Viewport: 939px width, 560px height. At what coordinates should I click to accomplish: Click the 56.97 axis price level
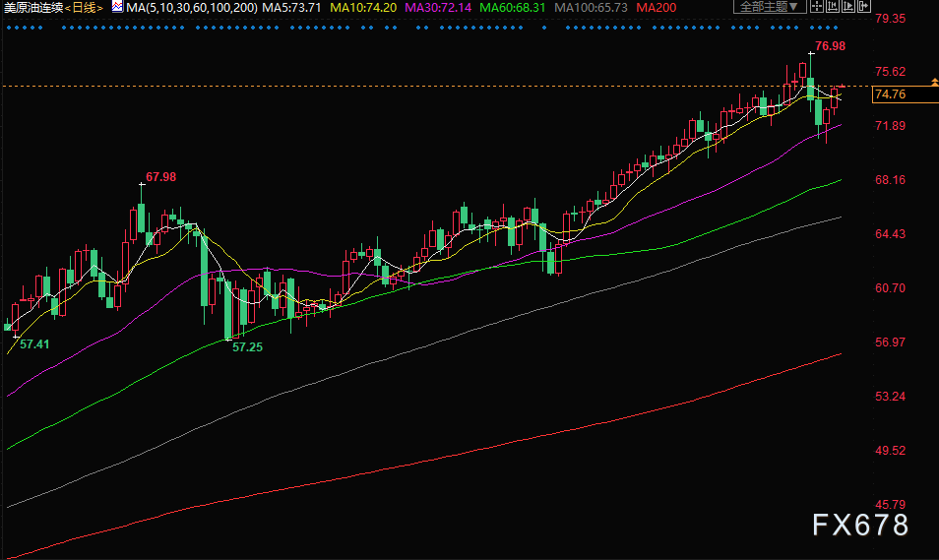[891, 342]
